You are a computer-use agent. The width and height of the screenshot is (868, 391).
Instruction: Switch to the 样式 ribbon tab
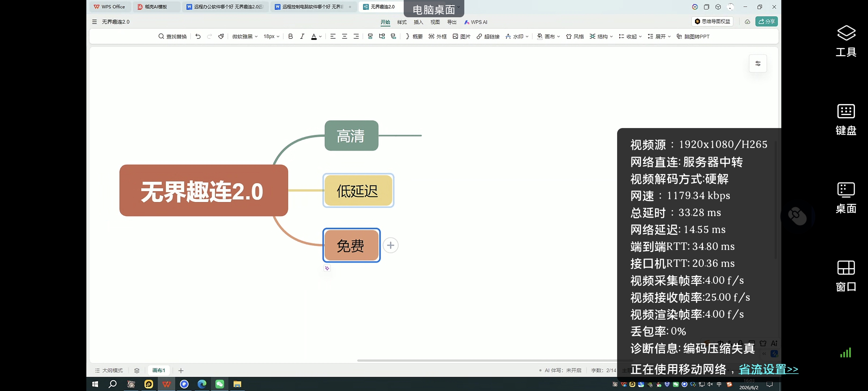click(x=402, y=22)
